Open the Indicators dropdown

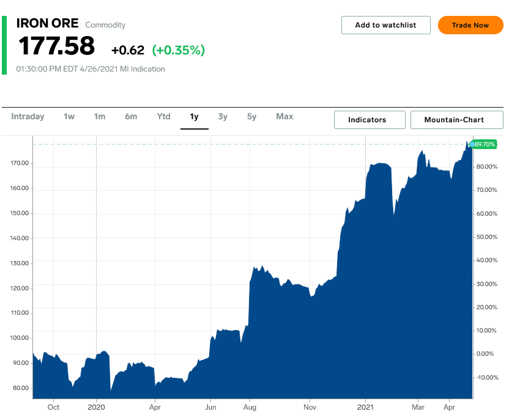[x=370, y=120]
